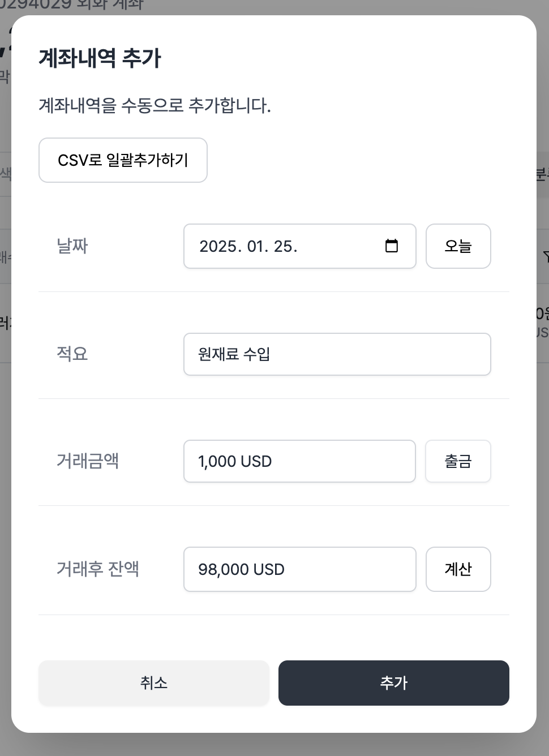Click the 거래금액 field showing 1,000 USD
The height and width of the screenshot is (756, 549).
click(x=299, y=461)
